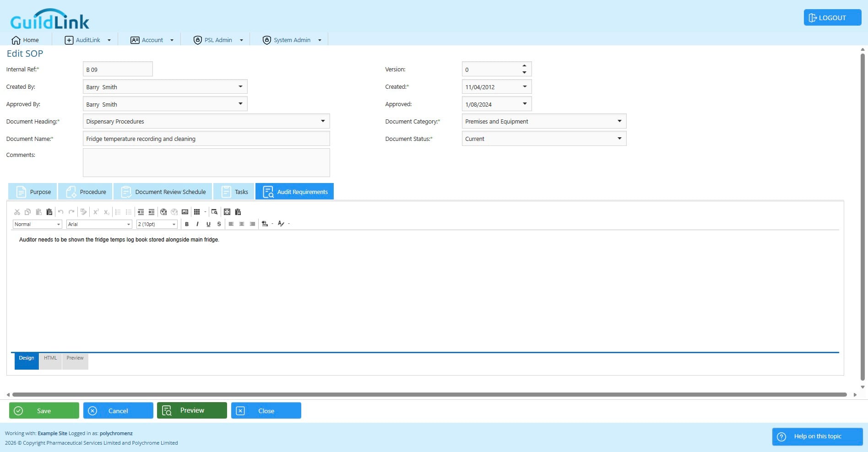The width and height of the screenshot is (868, 452).
Task: Click the insert image icon
Action: click(x=185, y=212)
